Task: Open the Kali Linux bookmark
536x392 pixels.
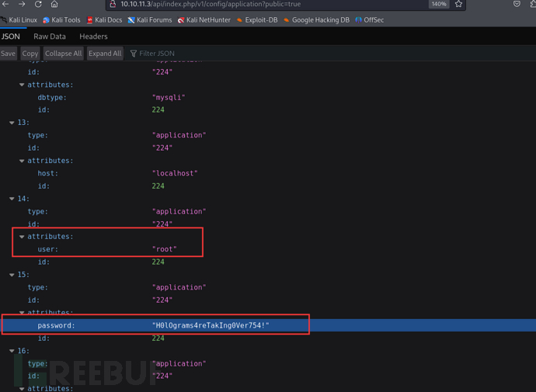Action: 20,20
